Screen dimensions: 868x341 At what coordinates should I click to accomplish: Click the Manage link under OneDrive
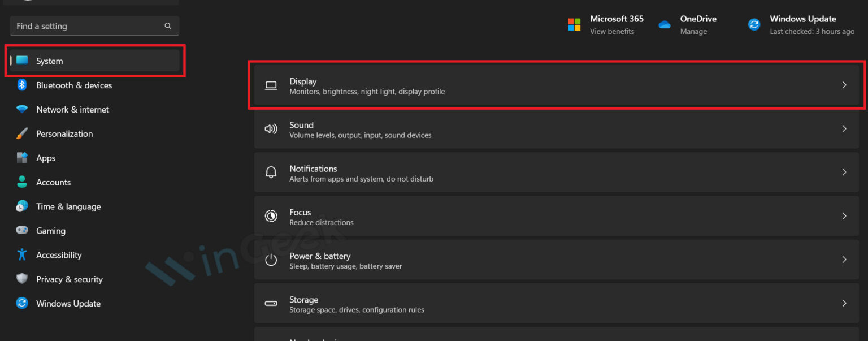coord(689,32)
